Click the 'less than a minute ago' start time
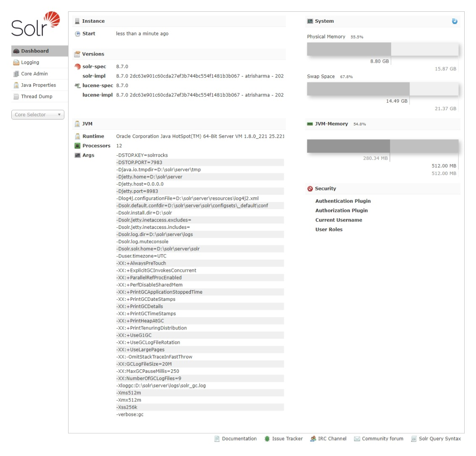This screenshot has height=456, width=476. (142, 34)
